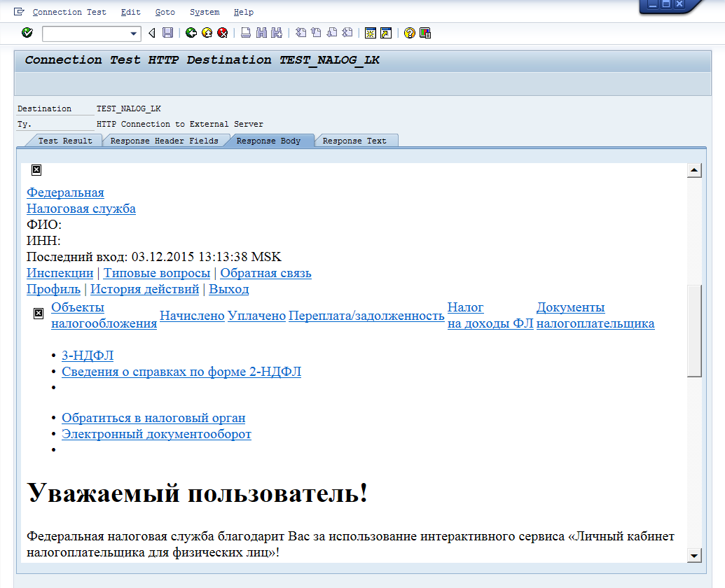The width and height of the screenshot is (725, 588).
Task: Switch to the Test Result tab
Action: pyautogui.click(x=64, y=141)
